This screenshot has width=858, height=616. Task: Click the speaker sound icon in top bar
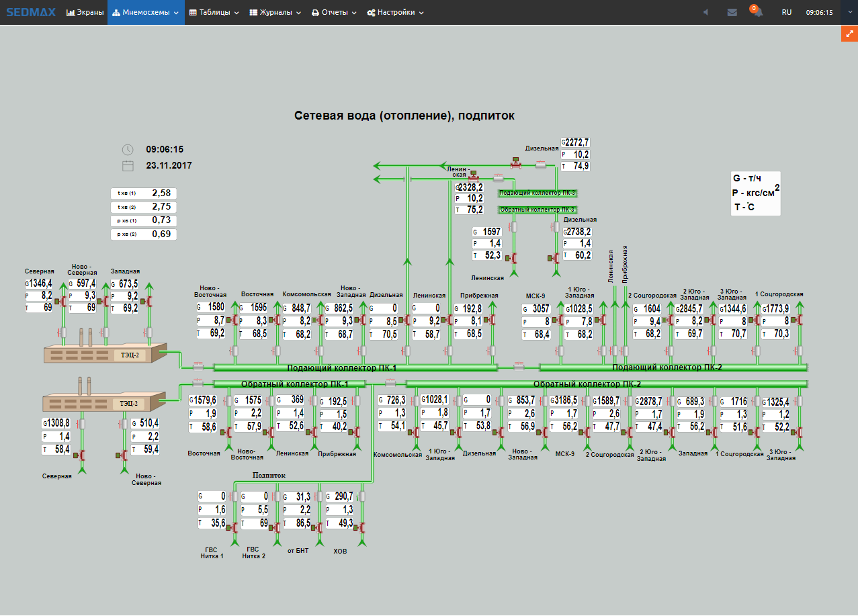pos(705,12)
